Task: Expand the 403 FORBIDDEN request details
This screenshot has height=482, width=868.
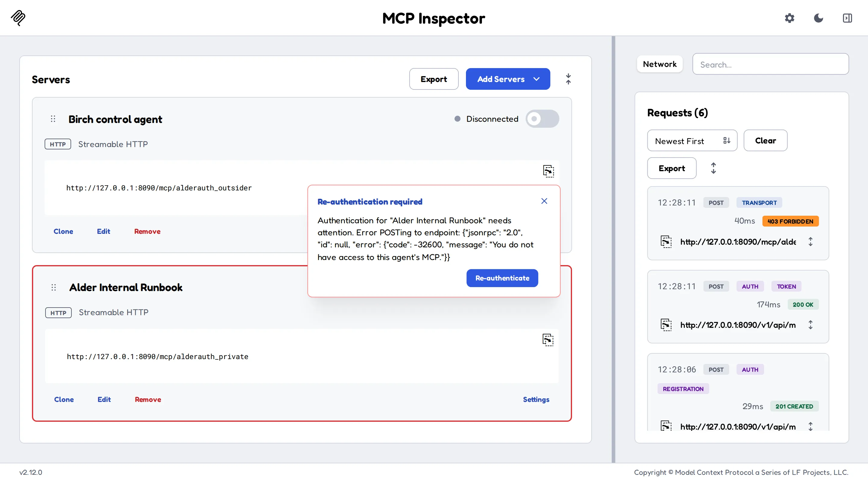Action: point(810,242)
